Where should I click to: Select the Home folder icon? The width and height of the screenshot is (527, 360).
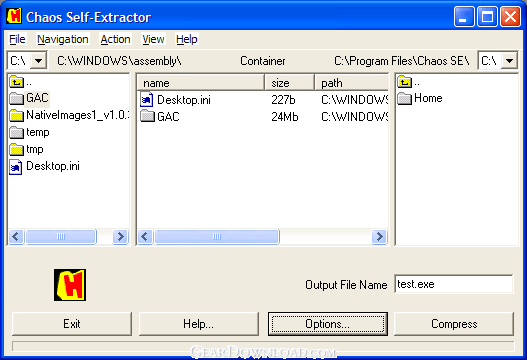coord(404,98)
